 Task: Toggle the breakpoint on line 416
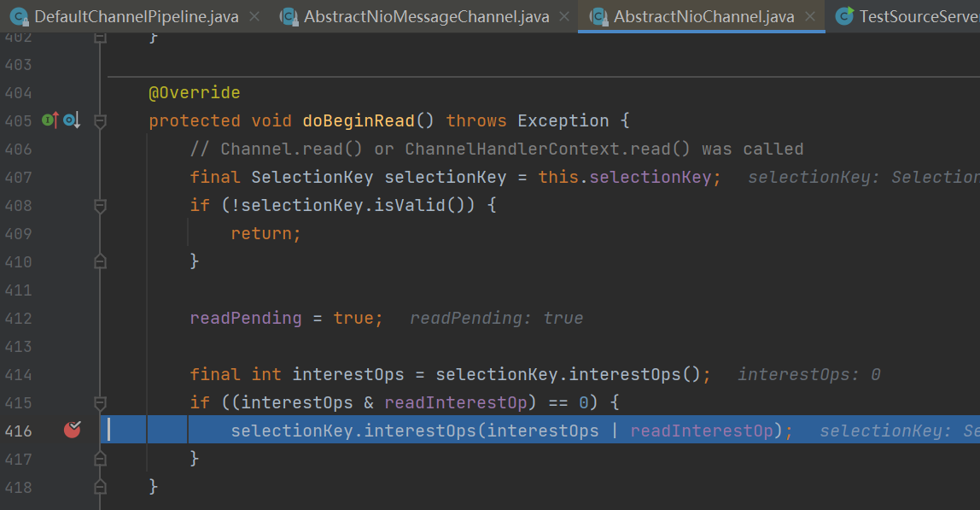pos(73,431)
